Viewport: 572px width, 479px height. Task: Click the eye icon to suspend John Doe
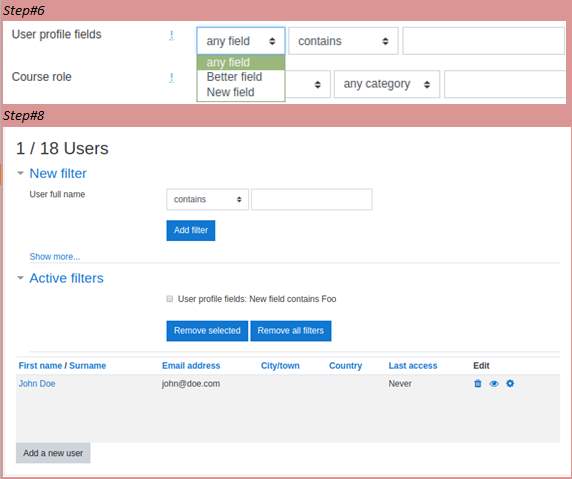(x=494, y=383)
